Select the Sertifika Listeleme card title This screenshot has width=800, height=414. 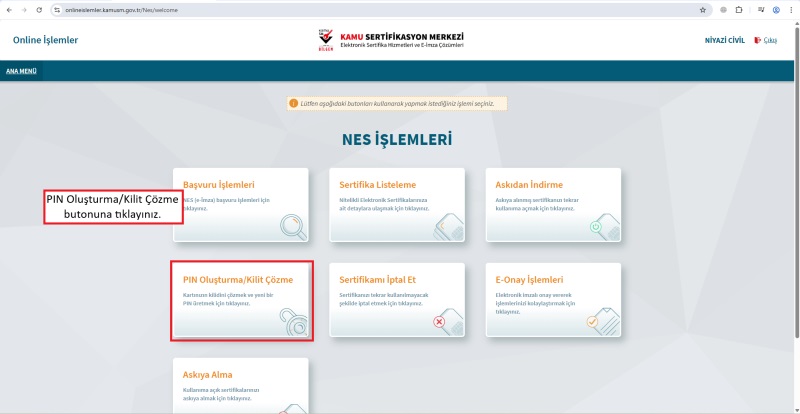coord(377,185)
